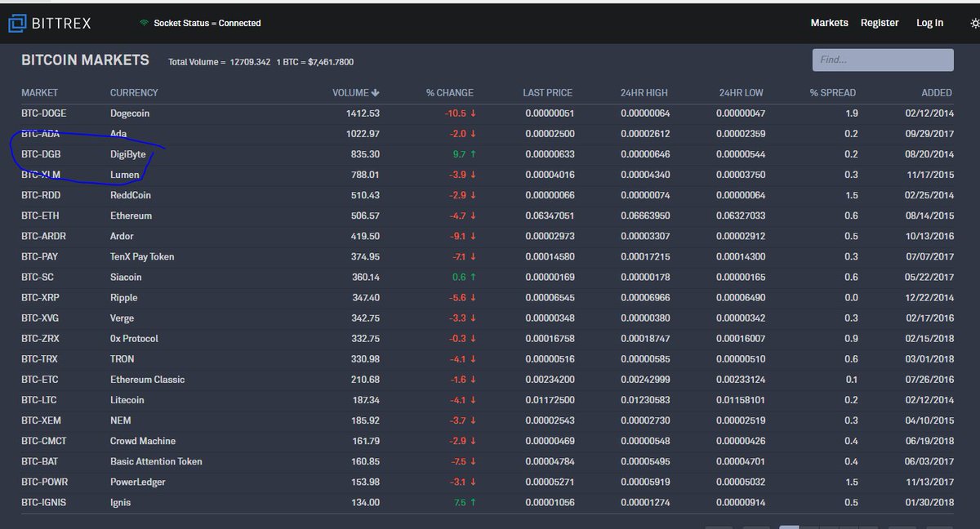Image resolution: width=980 pixels, height=529 pixels.
Task: Sort by % Spread column header
Action: pos(833,93)
